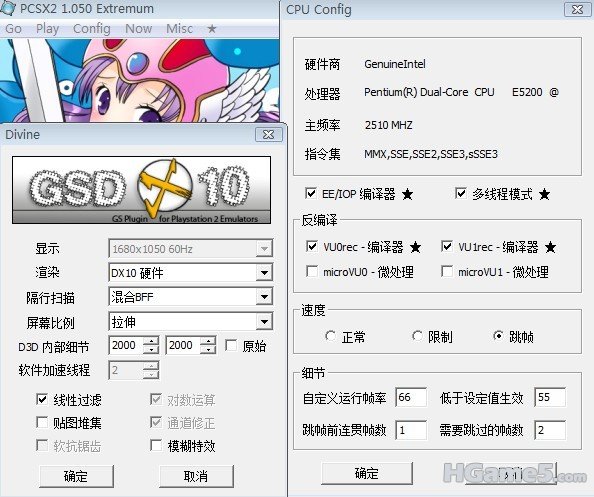Close the CPU Config window
The width and height of the screenshot is (594, 497).
(577, 9)
